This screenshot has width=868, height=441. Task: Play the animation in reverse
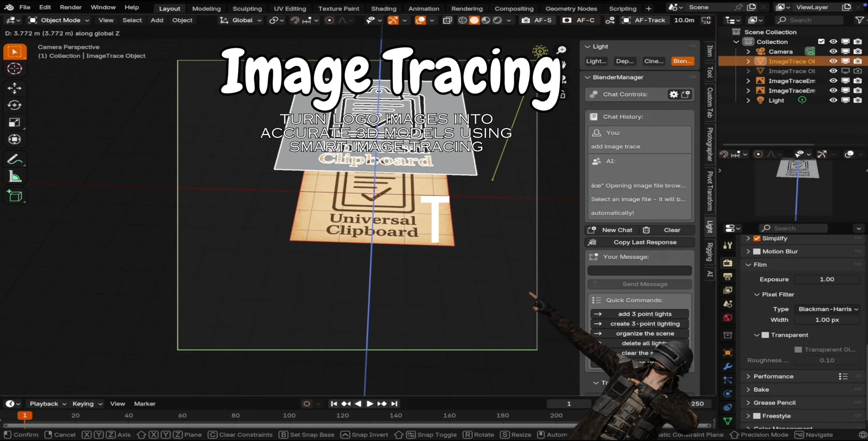tap(358, 404)
